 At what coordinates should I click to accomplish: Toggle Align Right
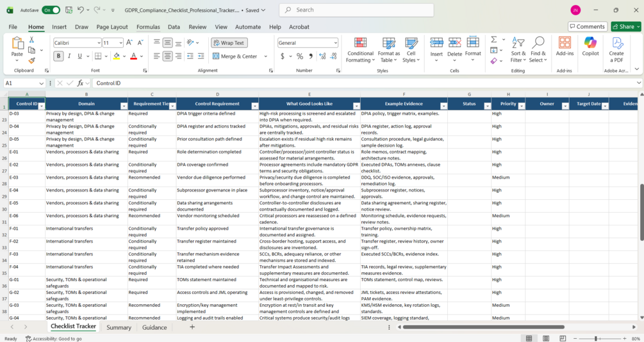pyautogui.click(x=178, y=56)
